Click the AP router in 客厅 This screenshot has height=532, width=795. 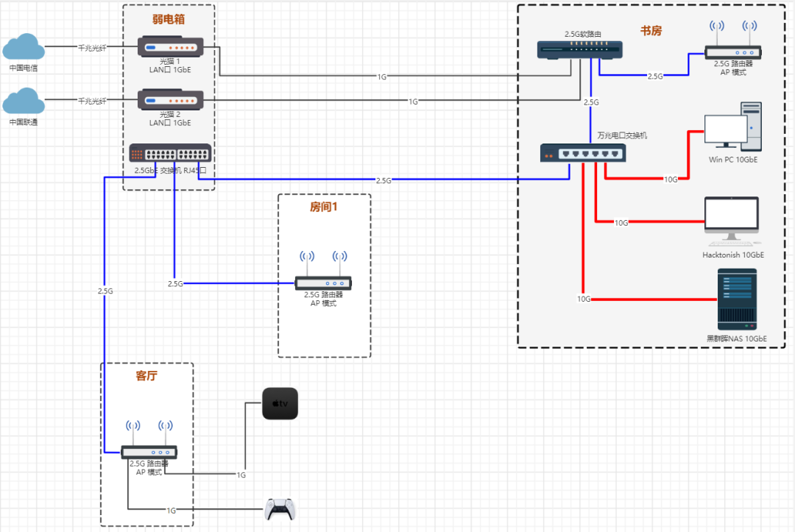tap(149, 439)
